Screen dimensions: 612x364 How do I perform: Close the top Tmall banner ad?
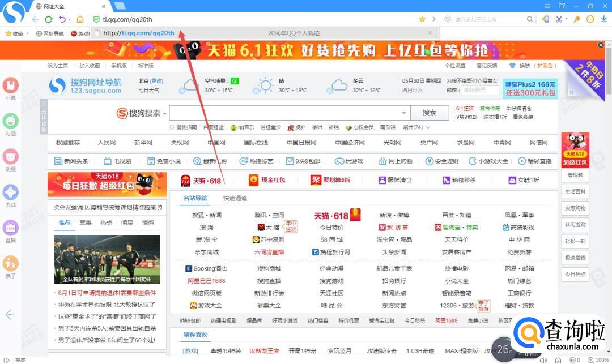coord(601,45)
